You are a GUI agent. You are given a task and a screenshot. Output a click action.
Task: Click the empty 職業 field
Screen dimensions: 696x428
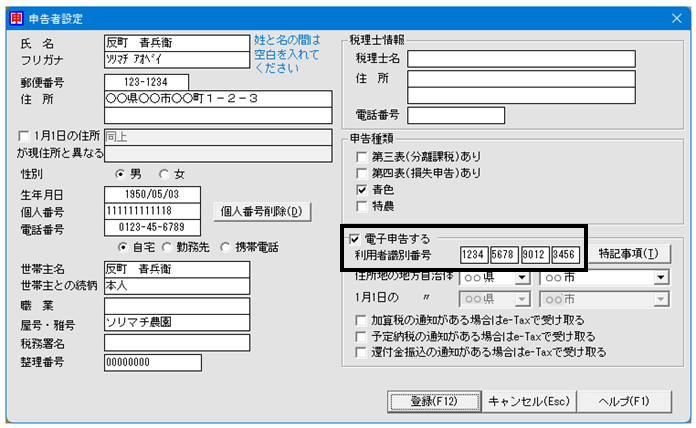tap(177, 306)
